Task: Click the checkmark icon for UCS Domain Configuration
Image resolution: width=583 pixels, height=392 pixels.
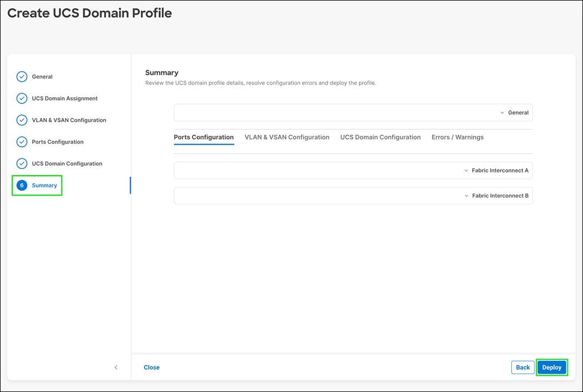Action: (x=22, y=163)
